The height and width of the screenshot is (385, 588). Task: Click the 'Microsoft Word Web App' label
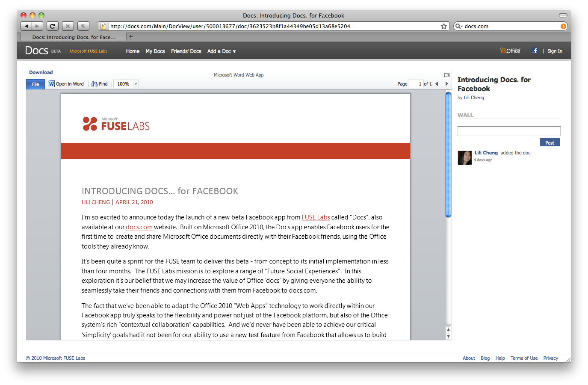pos(239,75)
